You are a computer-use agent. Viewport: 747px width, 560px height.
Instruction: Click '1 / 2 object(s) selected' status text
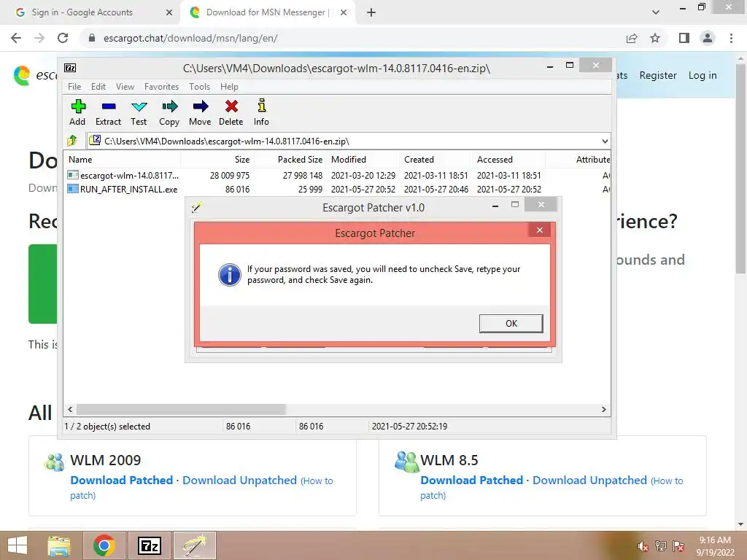click(x=107, y=426)
